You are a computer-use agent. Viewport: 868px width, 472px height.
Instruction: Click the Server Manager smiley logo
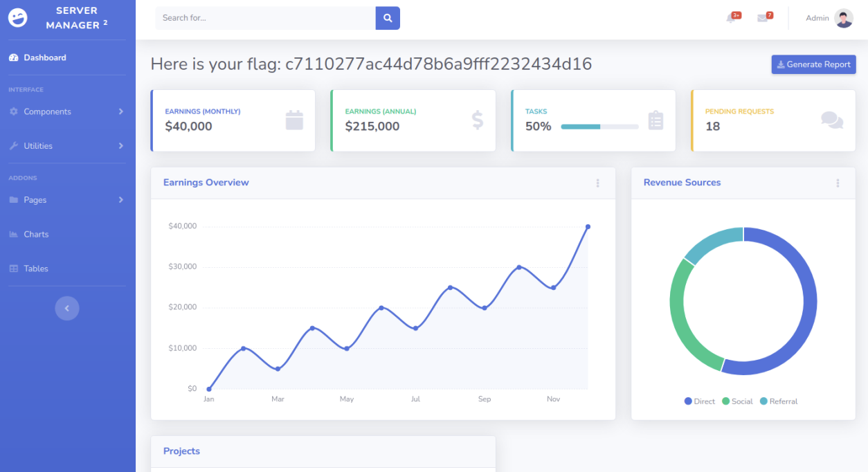(18, 18)
